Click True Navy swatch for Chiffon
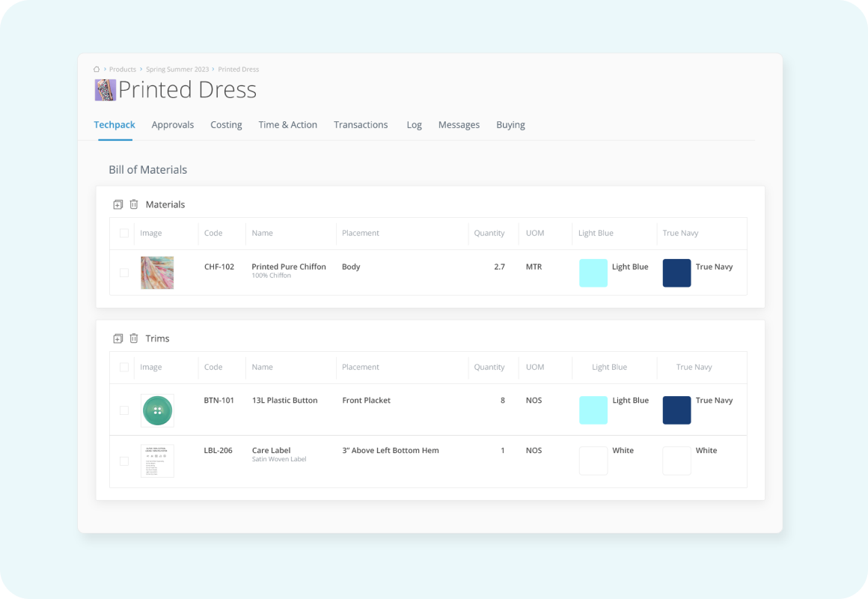 point(676,273)
